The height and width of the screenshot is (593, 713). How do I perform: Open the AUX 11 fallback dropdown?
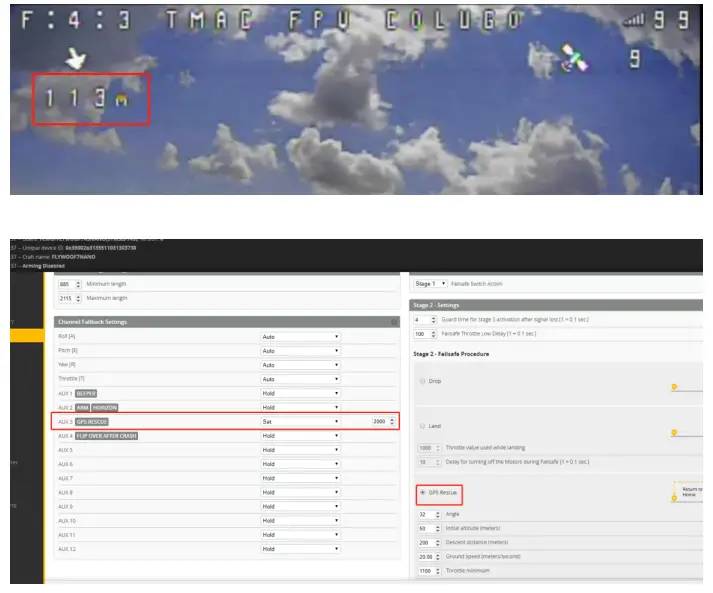(x=301, y=535)
